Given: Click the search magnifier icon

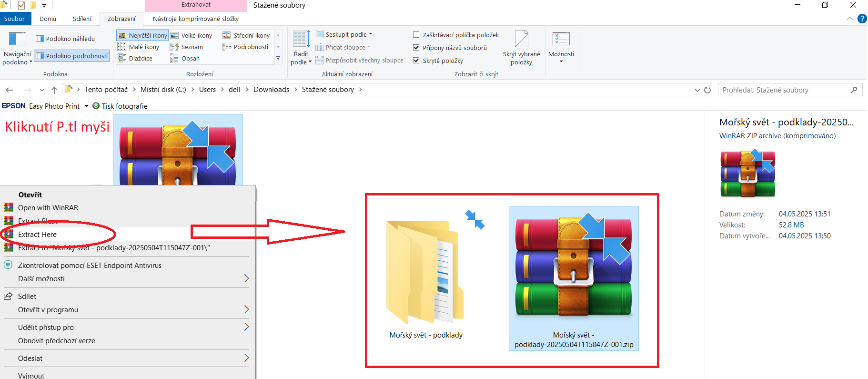Looking at the screenshot, I should pyautogui.click(x=854, y=90).
